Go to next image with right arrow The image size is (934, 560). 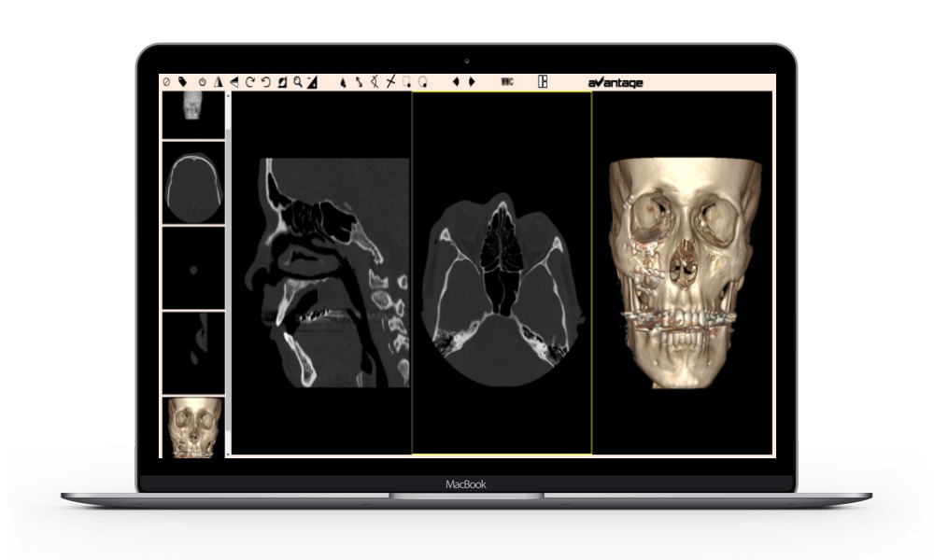tap(472, 82)
